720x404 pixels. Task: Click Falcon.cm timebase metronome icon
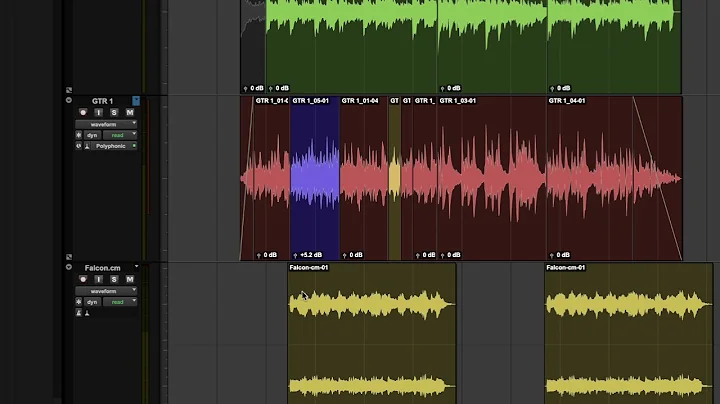click(87, 313)
